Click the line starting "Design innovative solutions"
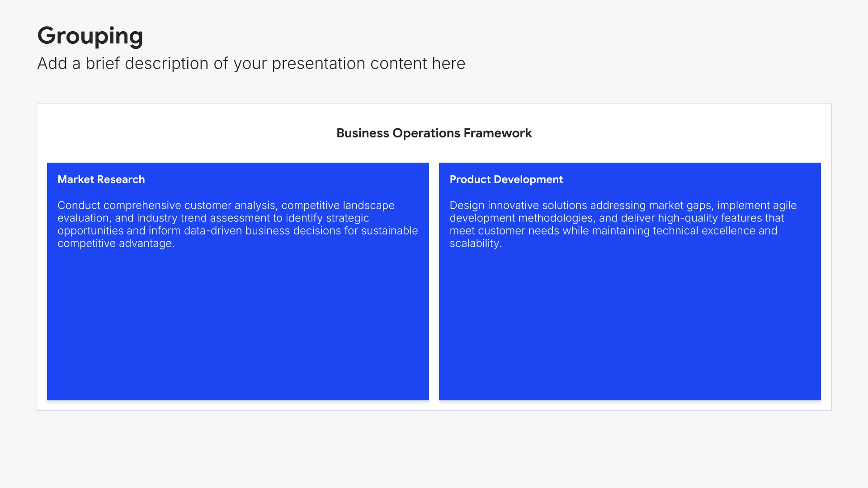This screenshot has height=488, width=868. click(x=623, y=206)
